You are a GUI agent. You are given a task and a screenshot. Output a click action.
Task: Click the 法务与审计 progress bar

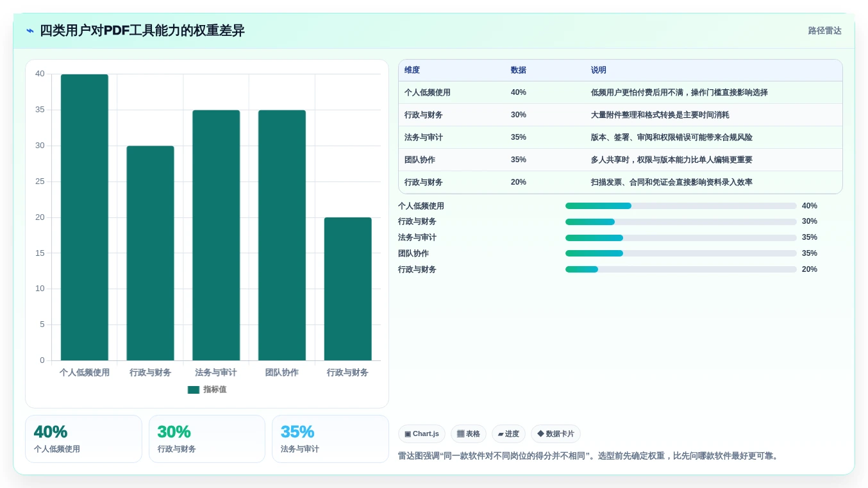click(x=681, y=237)
